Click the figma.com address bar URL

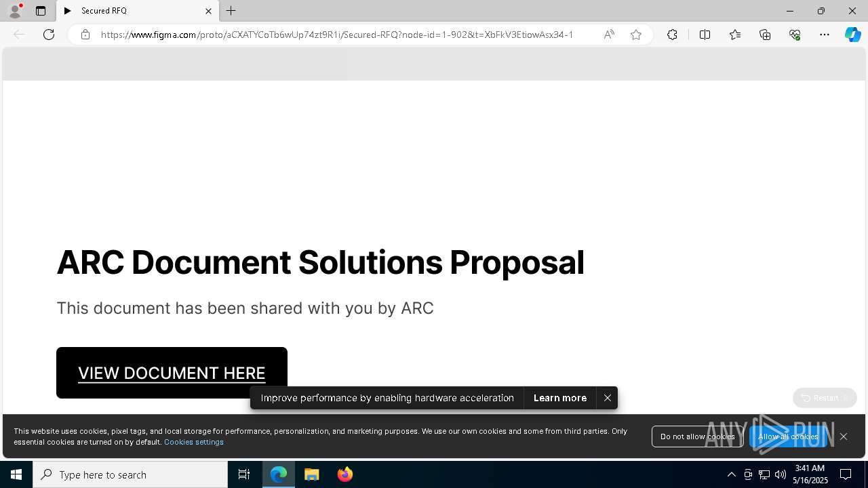pyautogui.click(x=337, y=35)
